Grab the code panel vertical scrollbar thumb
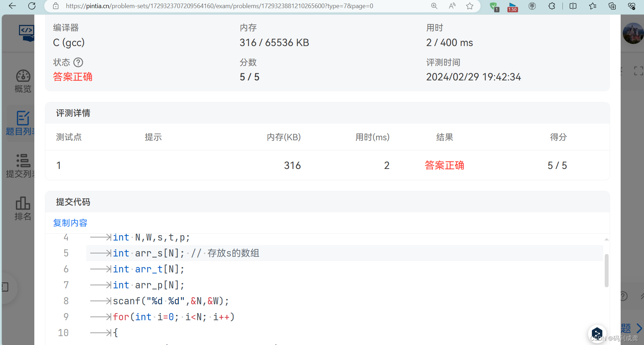The image size is (644, 345). (x=606, y=270)
